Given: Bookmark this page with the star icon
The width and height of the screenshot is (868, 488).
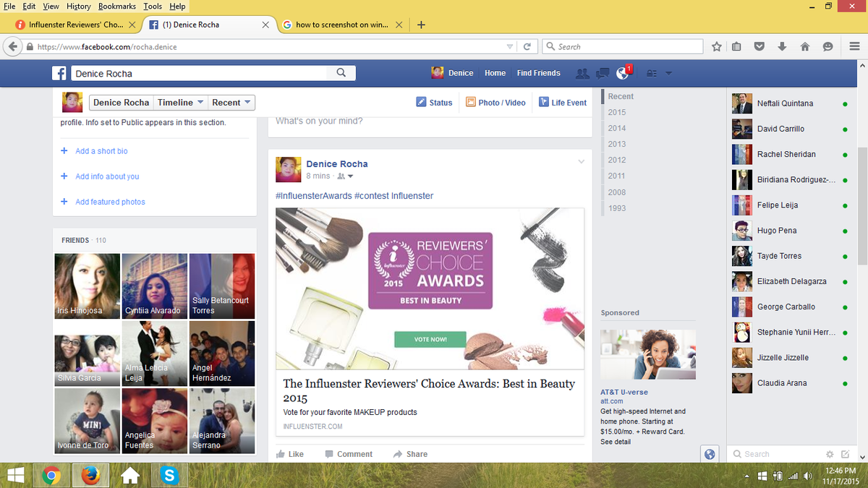Looking at the screenshot, I should [x=717, y=46].
